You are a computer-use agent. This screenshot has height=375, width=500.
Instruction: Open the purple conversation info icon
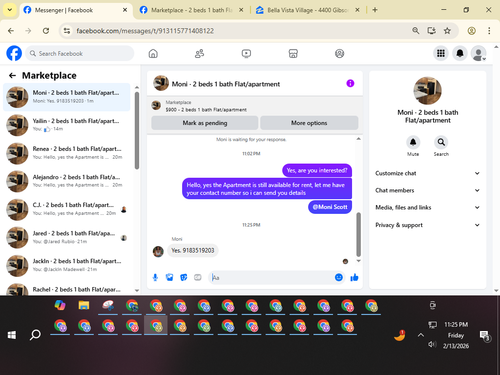[350, 83]
